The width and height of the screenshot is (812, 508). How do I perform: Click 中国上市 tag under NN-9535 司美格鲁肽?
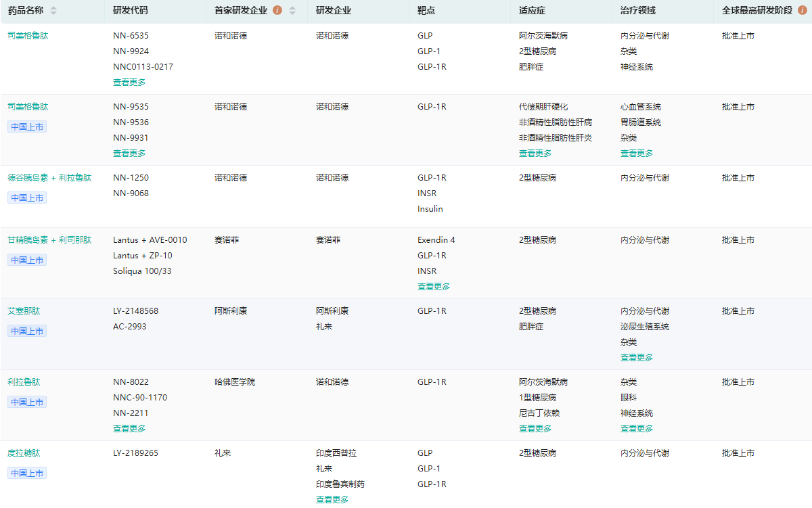[27, 126]
